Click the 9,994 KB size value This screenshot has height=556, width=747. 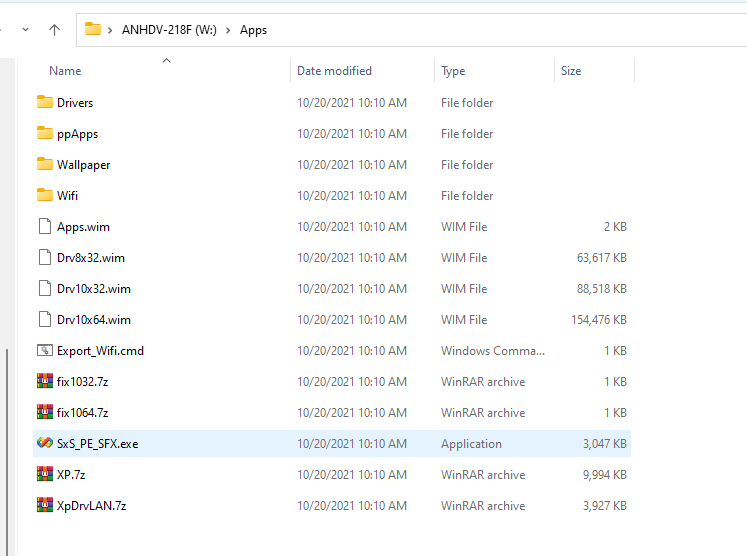coord(605,475)
